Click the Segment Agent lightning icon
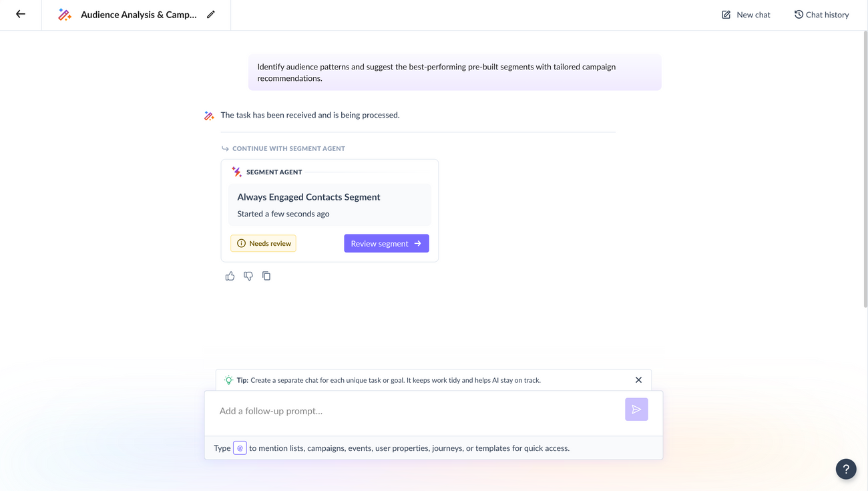The height and width of the screenshot is (491, 868). point(236,171)
